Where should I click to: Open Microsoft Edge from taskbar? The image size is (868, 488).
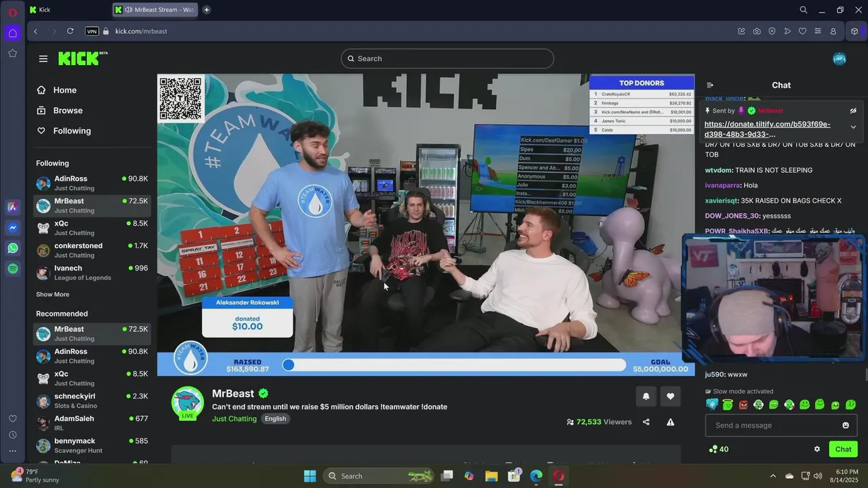[x=536, y=476]
